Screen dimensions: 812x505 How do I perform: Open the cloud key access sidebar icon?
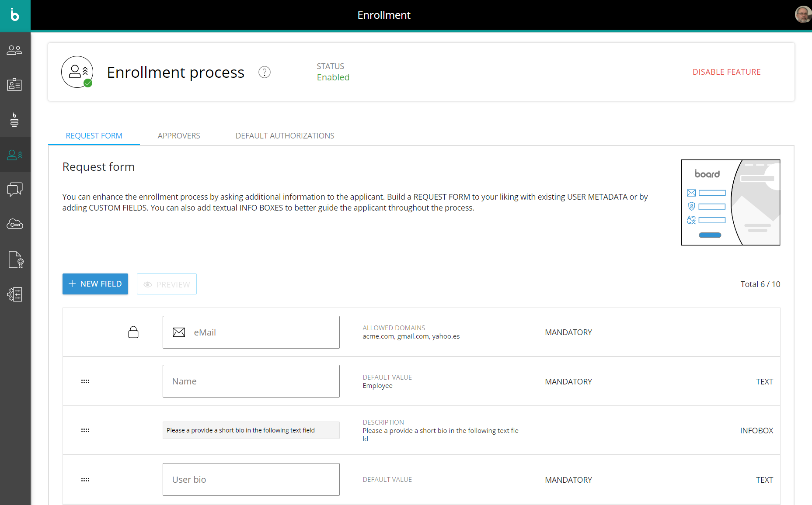(x=15, y=224)
